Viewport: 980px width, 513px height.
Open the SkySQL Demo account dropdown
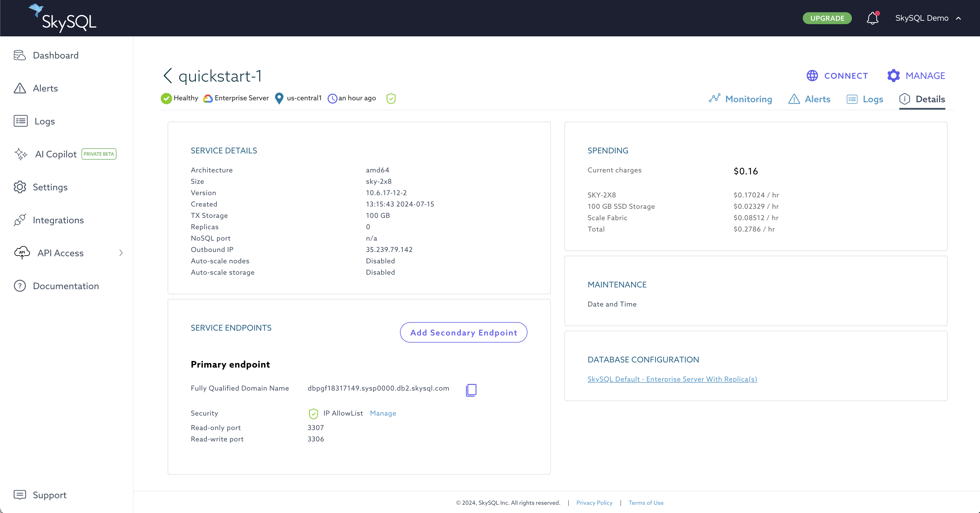coord(928,18)
